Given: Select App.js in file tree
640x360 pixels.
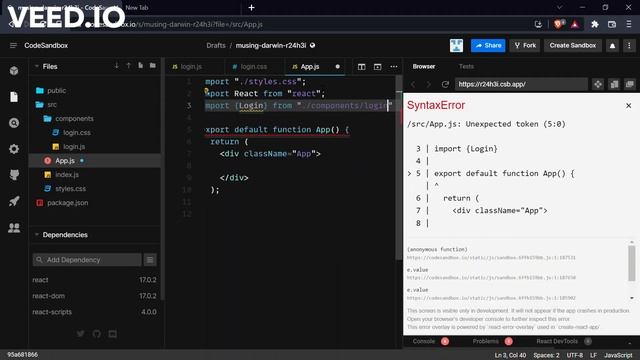Looking at the screenshot, I should pos(95,160).
